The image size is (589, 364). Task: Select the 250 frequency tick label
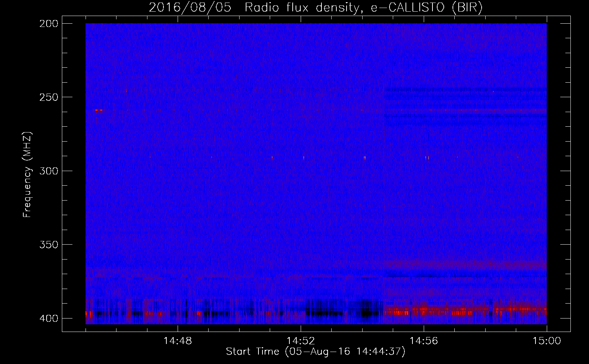48,97
